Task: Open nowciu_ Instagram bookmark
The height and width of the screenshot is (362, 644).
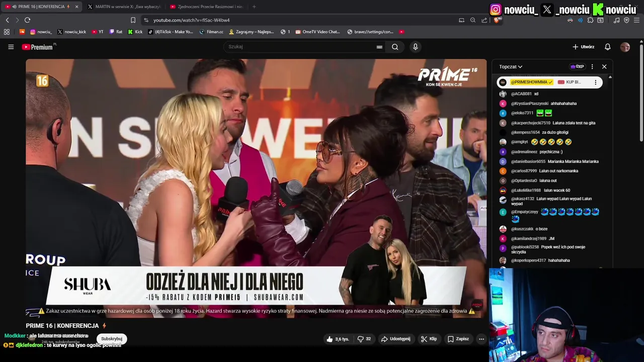Action: (x=41, y=32)
